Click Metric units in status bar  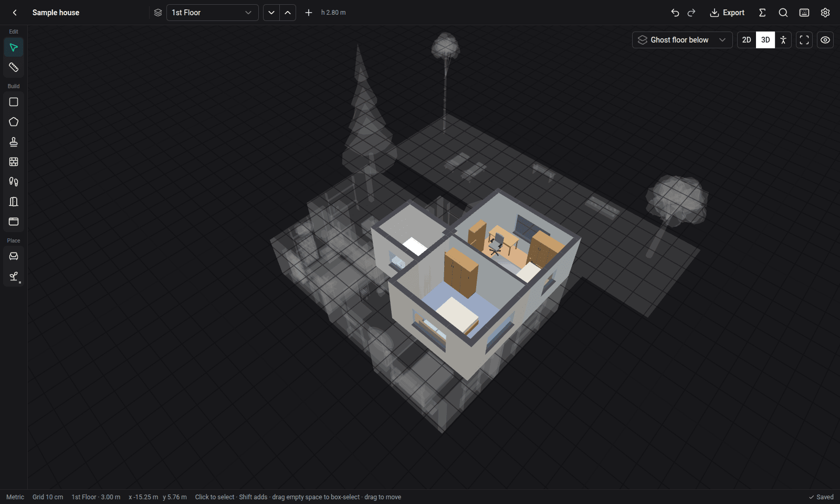[15, 497]
